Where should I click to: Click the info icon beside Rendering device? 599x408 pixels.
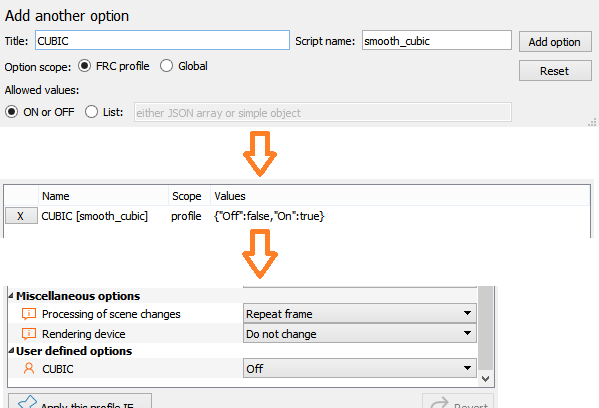pos(29,334)
